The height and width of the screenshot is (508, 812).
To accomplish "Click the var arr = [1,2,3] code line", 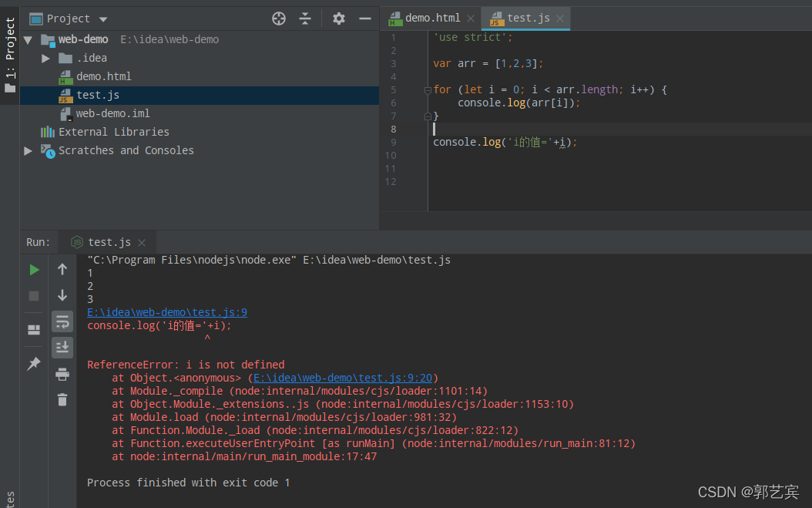I will 488,64.
